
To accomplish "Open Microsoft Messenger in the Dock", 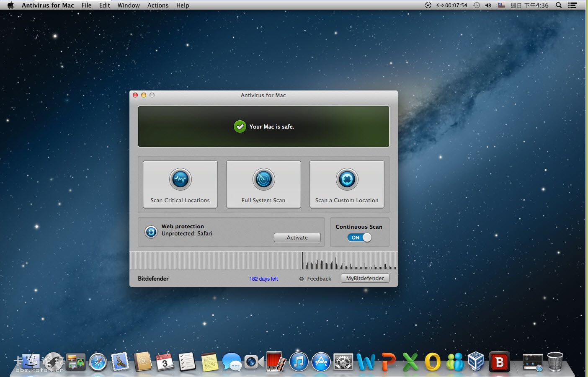I will click(455, 362).
